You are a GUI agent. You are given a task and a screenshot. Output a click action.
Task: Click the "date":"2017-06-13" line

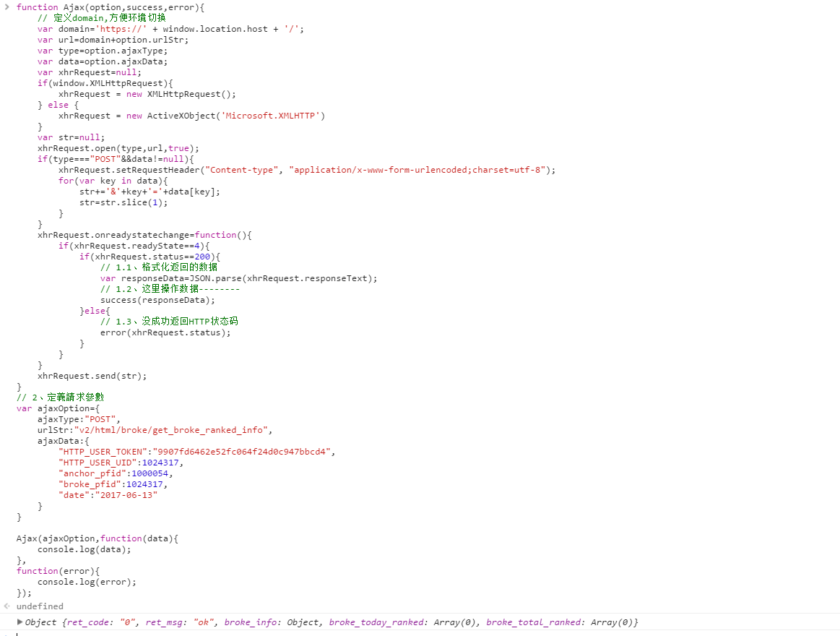coord(108,495)
